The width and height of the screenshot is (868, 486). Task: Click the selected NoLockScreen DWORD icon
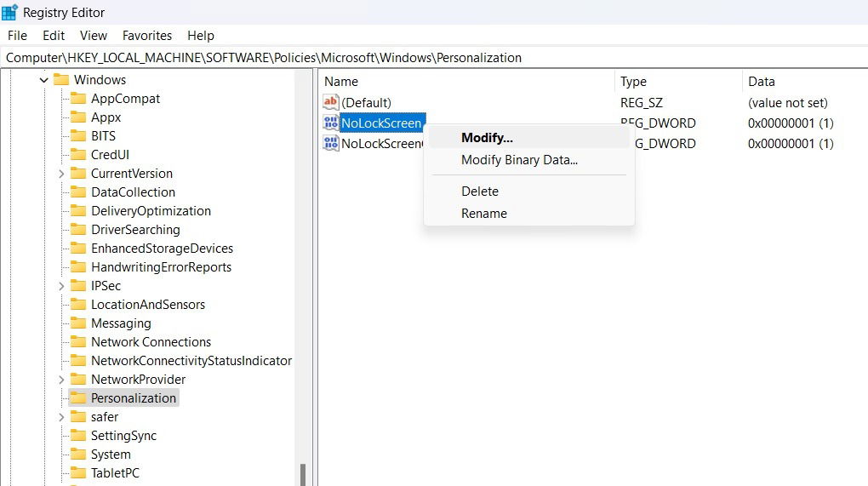[x=331, y=123]
